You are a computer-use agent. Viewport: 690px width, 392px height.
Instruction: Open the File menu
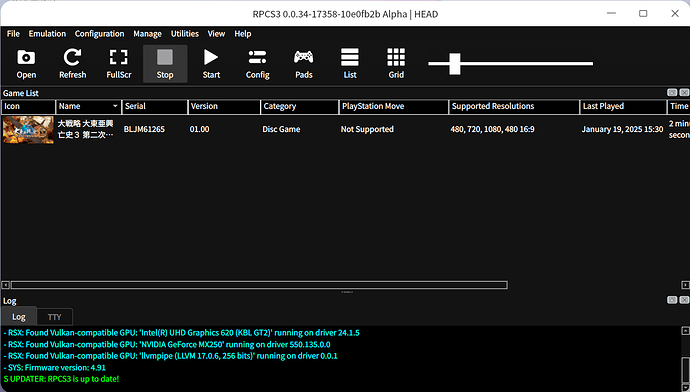pyautogui.click(x=13, y=34)
